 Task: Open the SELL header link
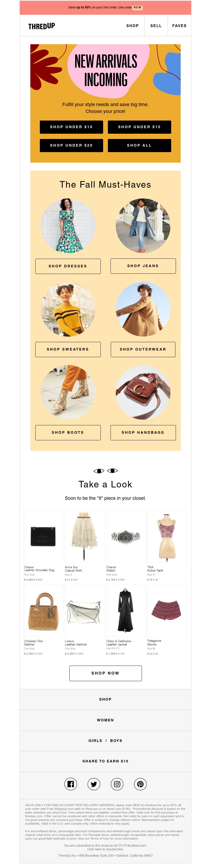(156, 26)
